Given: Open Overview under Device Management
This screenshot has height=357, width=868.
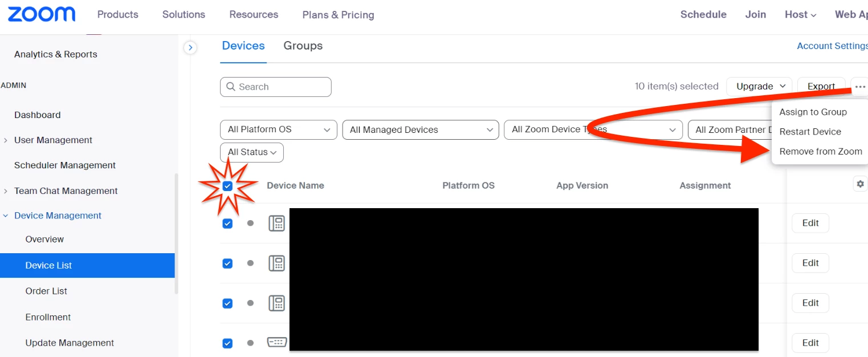Looking at the screenshot, I should (44, 240).
